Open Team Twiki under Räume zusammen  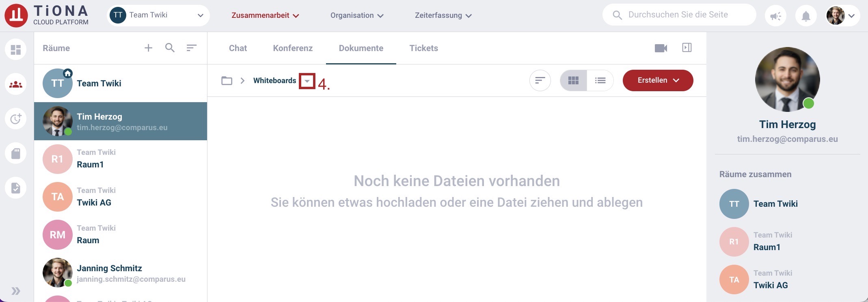coord(787,204)
